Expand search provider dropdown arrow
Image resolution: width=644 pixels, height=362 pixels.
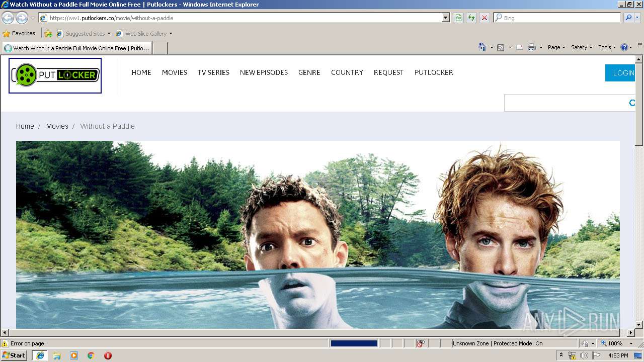point(637,18)
